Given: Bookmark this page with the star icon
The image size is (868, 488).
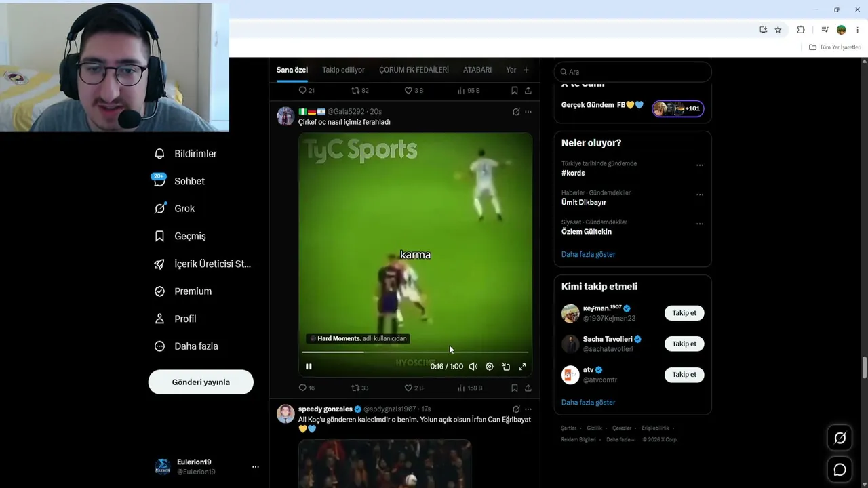Looking at the screenshot, I should pos(778,30).
